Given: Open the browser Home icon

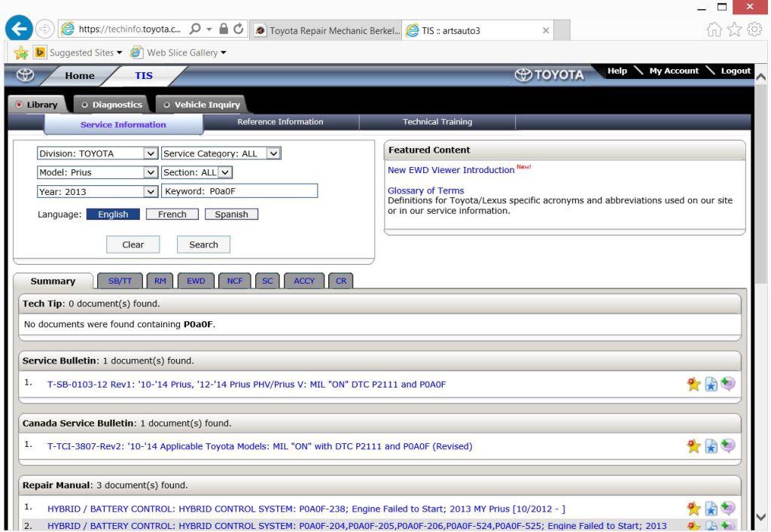Looking at the screenshot, I should point(714,29).
